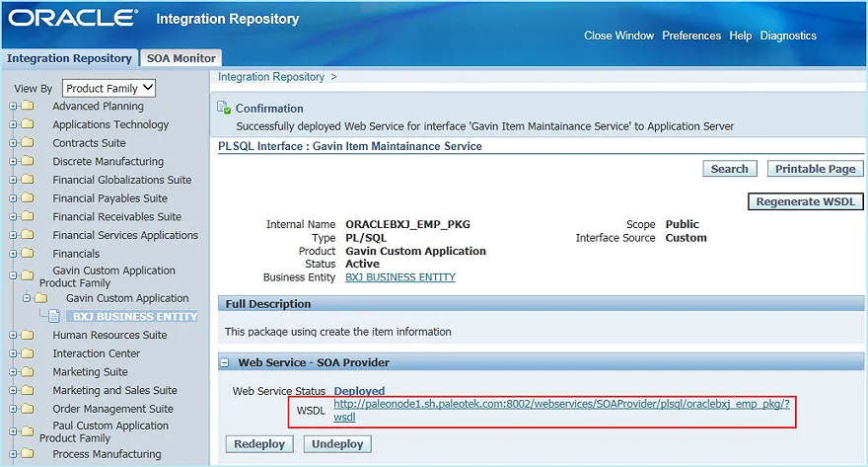Click the Financial Payables Suite folder icon

(28, 197)
